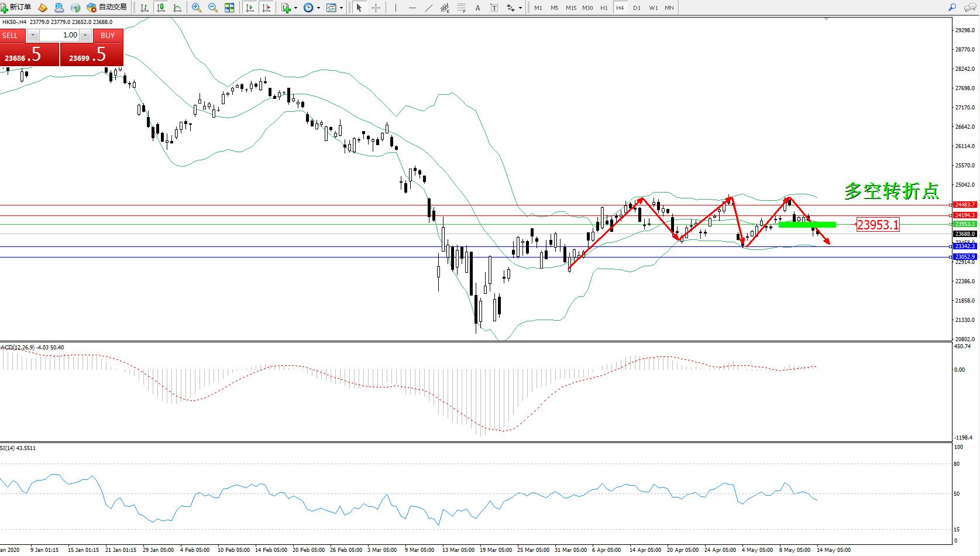Click the green horizontal bar at 23953.1
Screen dimensions: 980x556
[807, 225]
